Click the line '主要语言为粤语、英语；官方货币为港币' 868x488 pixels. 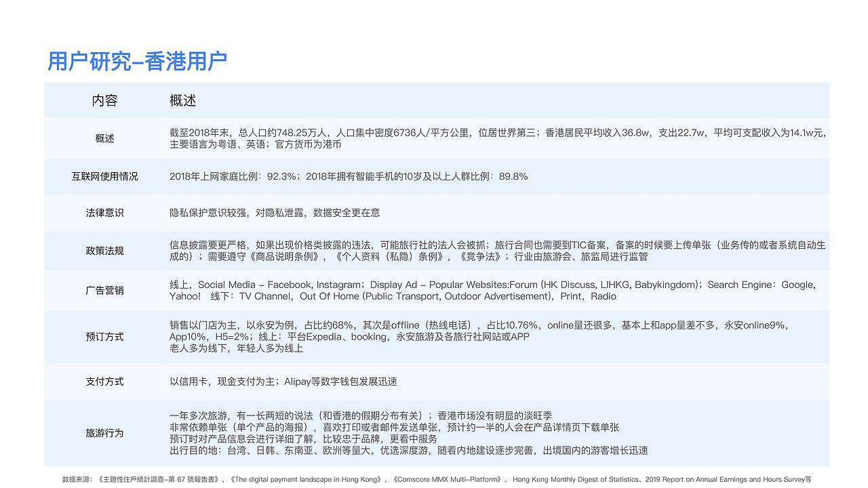point(256,144)
